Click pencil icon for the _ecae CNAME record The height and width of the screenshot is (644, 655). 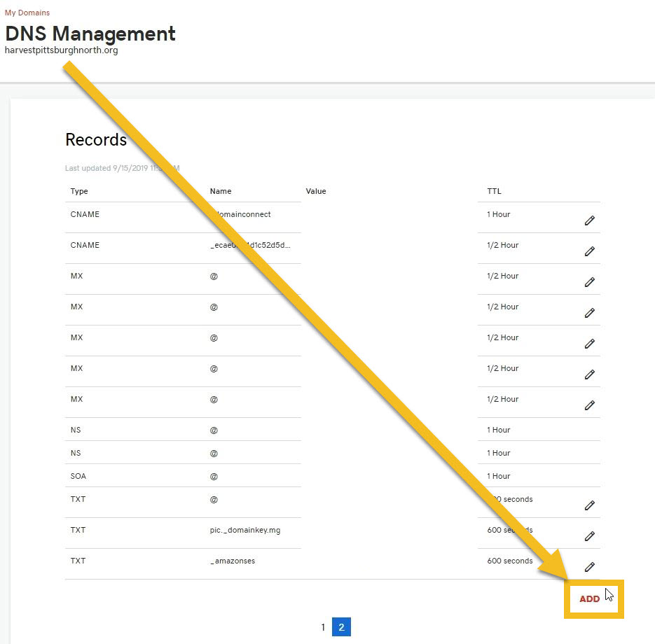589,251
